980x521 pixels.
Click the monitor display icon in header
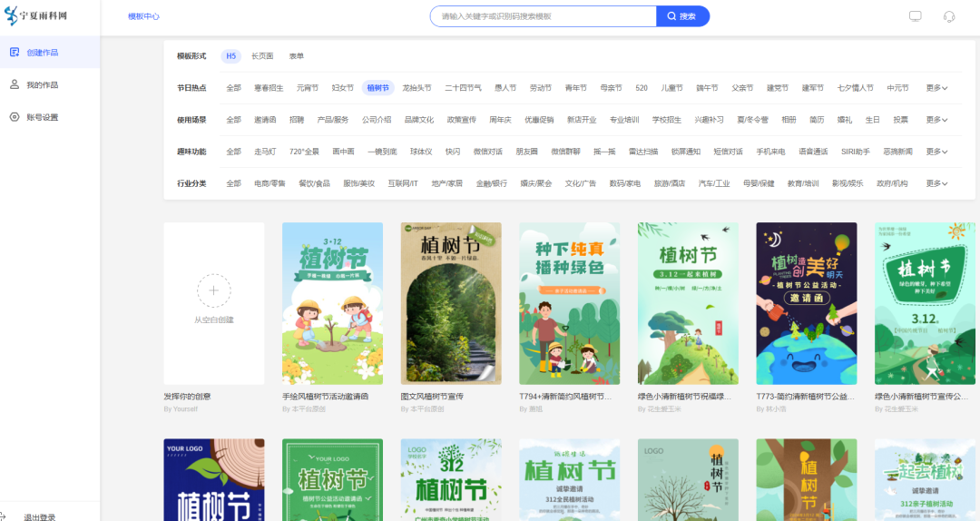[915, 16]
